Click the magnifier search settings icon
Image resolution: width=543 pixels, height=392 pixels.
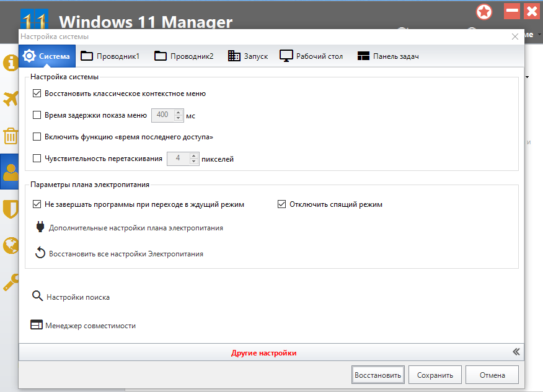[x=37, y=296]
